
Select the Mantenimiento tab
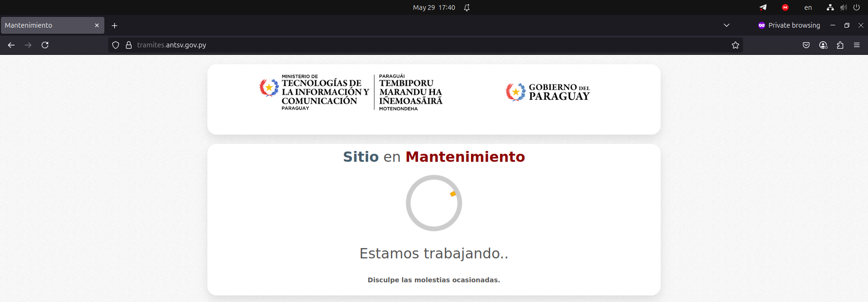coord(52,25)
